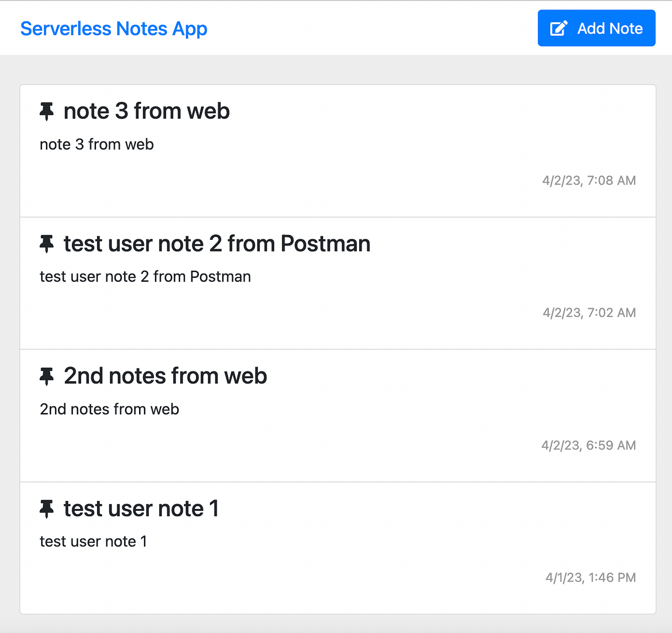This screenshot has height=633, width=672.
Task: Click the Add Note button
Action: coord(596,28)
